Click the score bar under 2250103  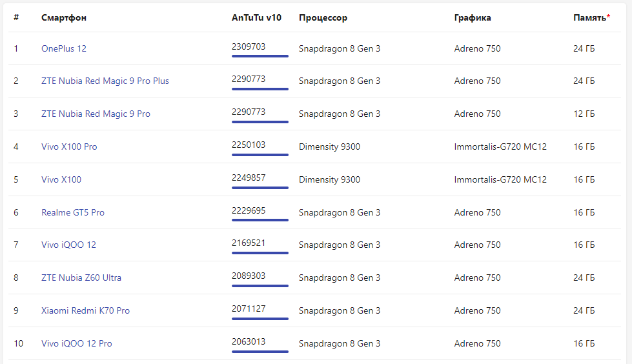pos(260,154)
